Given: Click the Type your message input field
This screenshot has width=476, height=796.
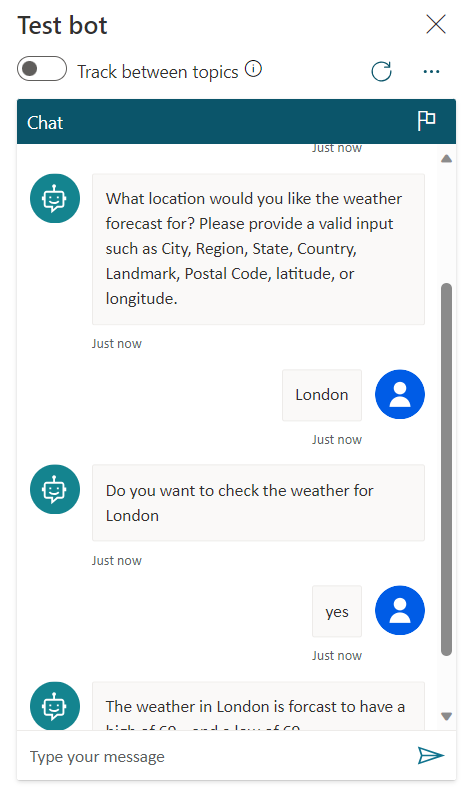Looking at the screenshot, I should [218, 756].
